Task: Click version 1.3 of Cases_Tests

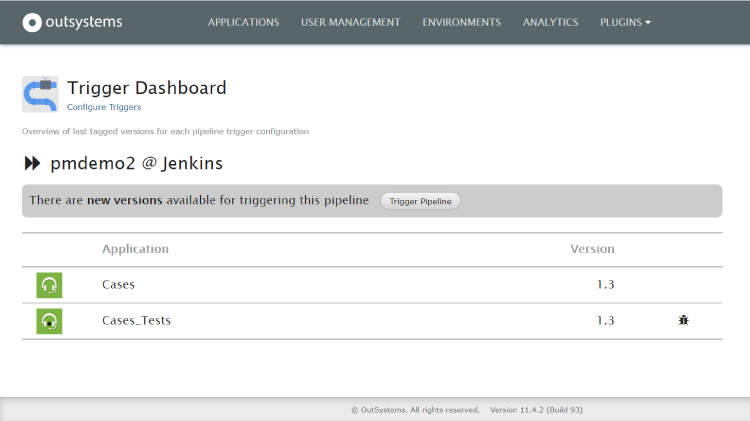Action: point(605,321)
